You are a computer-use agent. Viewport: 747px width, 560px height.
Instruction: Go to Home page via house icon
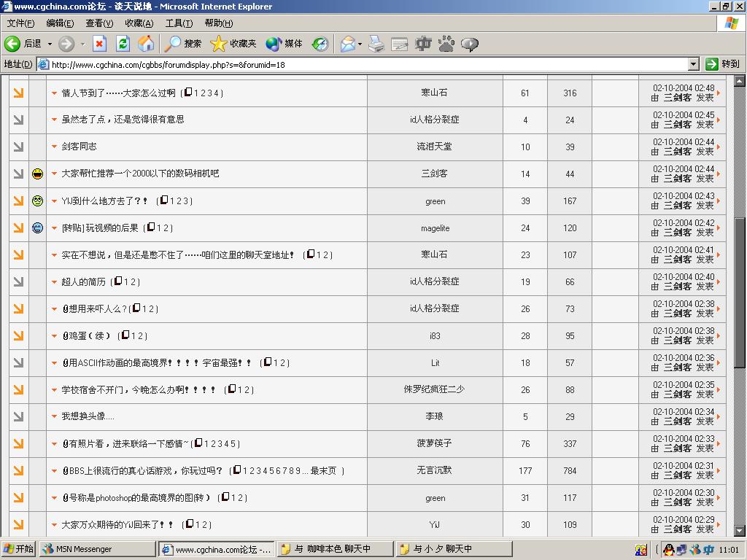pos(146,44)
